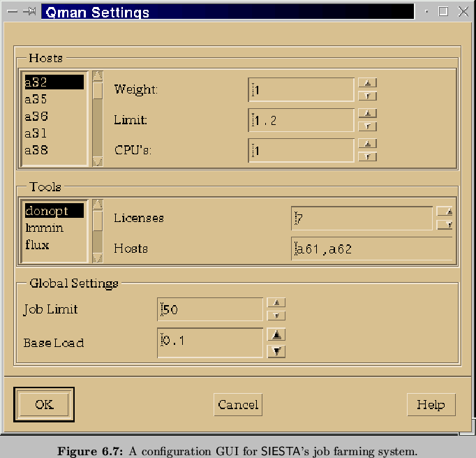Maximize the Qman Settings window
476x458 pixels.
click(x=443, y=12)
